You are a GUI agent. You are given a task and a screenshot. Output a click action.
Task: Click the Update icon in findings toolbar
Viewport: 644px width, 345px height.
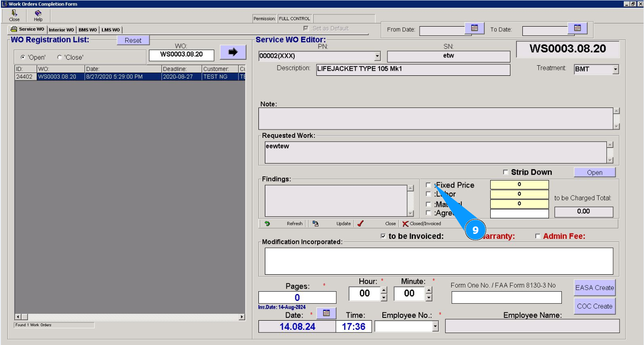pos(316,224)
